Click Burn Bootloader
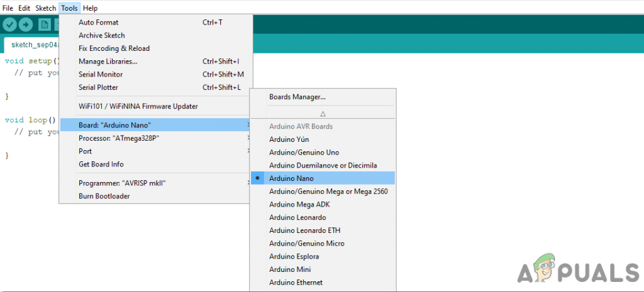This screenshot has height=292, width=644. tap(105, 196)
